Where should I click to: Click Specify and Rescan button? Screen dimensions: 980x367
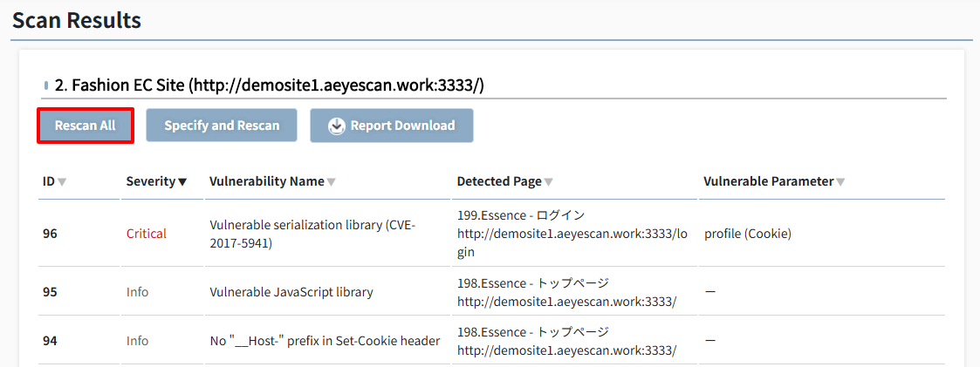(222, 126)
